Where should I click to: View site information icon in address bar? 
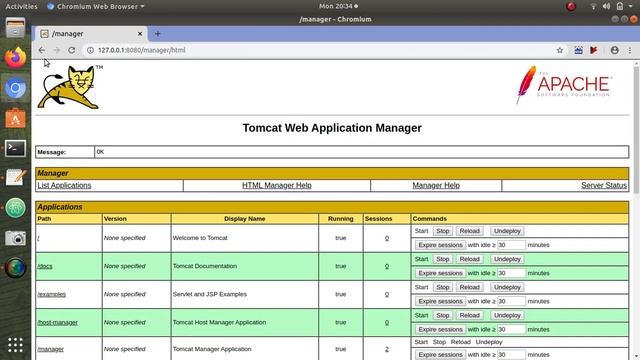pyautogui.click(x=90, y=50)
